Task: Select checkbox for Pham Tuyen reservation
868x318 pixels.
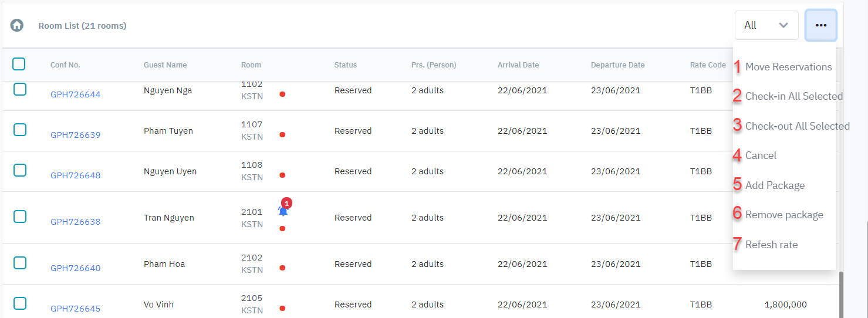Action: click(x=20, y=130)
